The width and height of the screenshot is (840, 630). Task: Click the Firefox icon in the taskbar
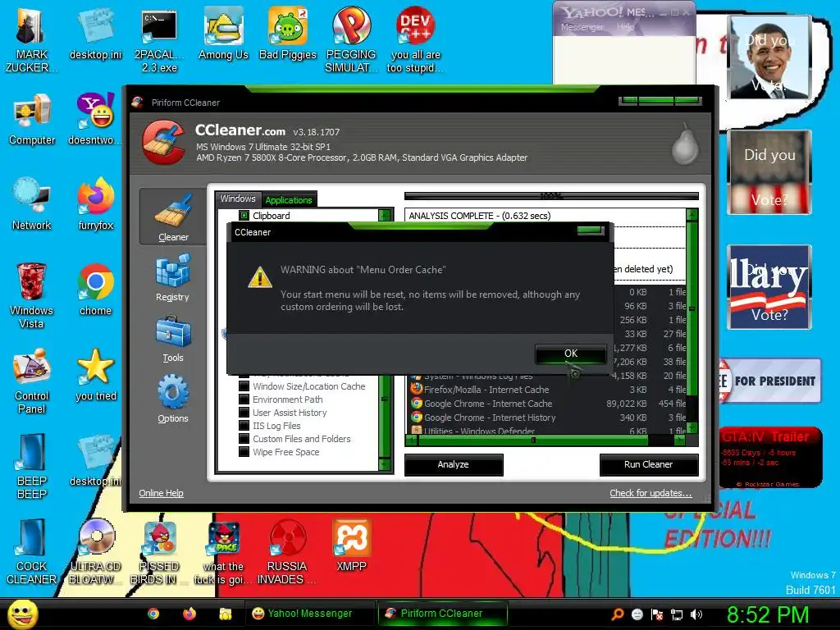pyautogui.click(x=189, y=614)
